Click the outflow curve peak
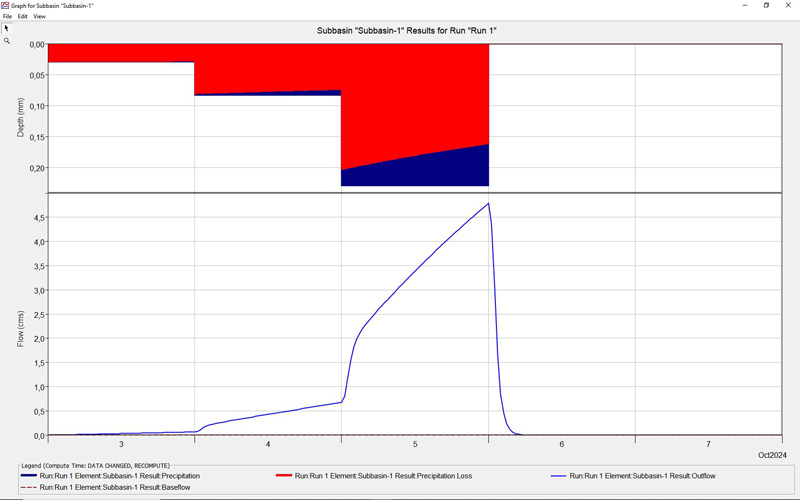Image resolution: width=800 pixels, height=500 pixels. [488, 204]
